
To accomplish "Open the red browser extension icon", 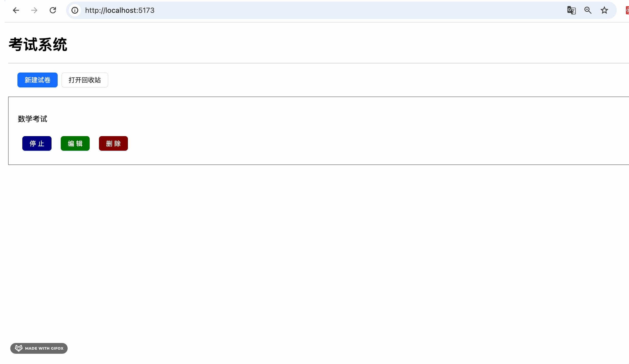I will [627, 10].
